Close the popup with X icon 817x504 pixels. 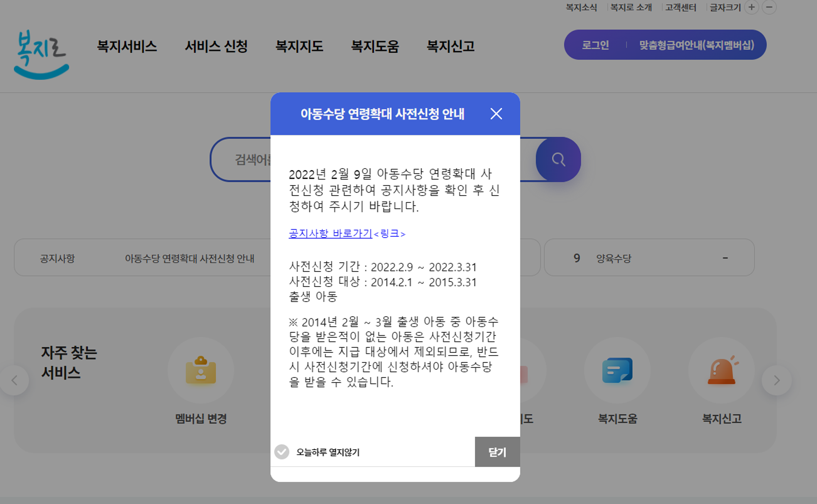(496, 114)
